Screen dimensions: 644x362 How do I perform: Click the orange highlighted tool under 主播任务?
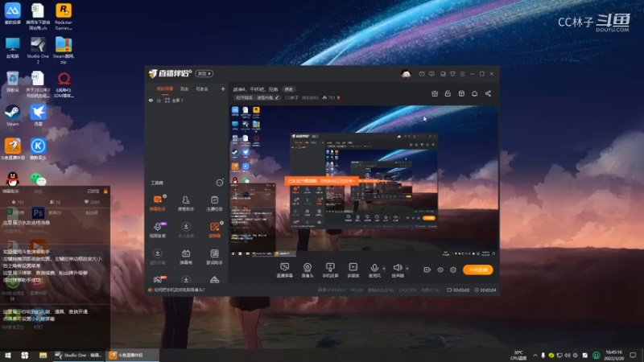pyautogui.click(x=214, y=230)
